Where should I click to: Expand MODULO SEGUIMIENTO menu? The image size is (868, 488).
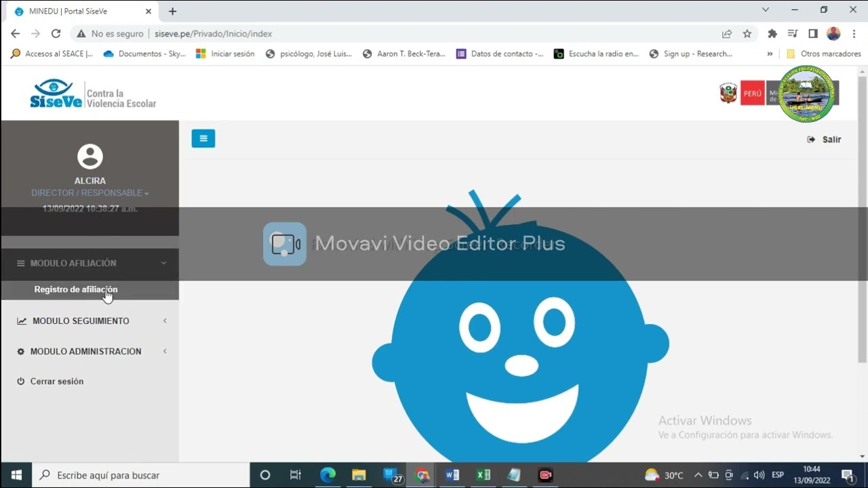coord(90,321)
